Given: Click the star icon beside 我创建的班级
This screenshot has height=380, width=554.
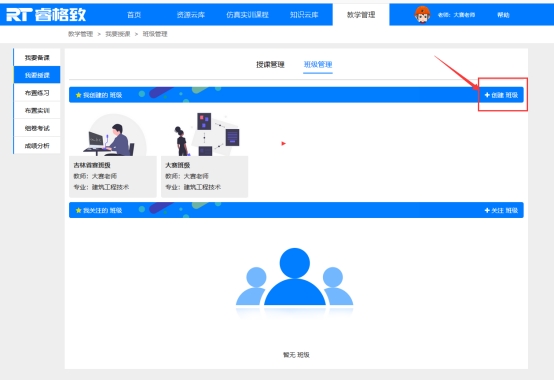Looking at the screenshot, I should coord(78,95).
